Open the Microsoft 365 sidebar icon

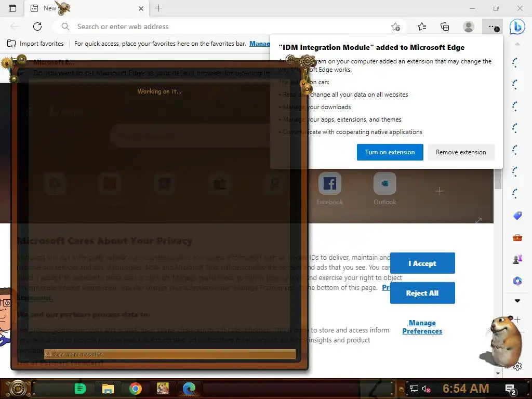click(x=517, y=281)
